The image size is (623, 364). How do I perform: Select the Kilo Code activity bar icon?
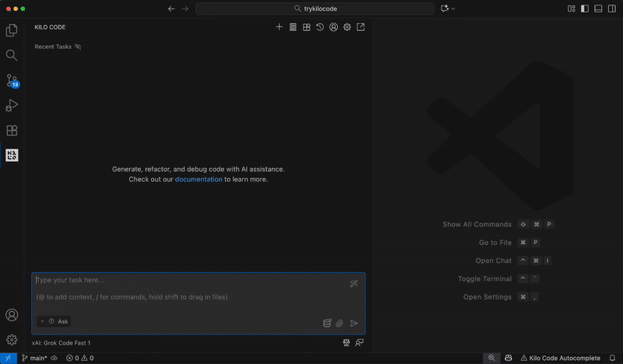12,156
